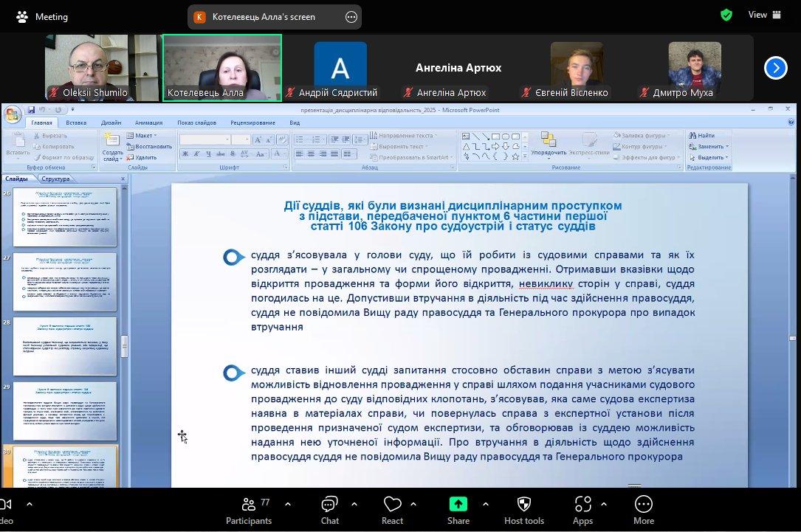
Task: Click the Undo icon in quick access toolbar
Action: coord(42,110)
